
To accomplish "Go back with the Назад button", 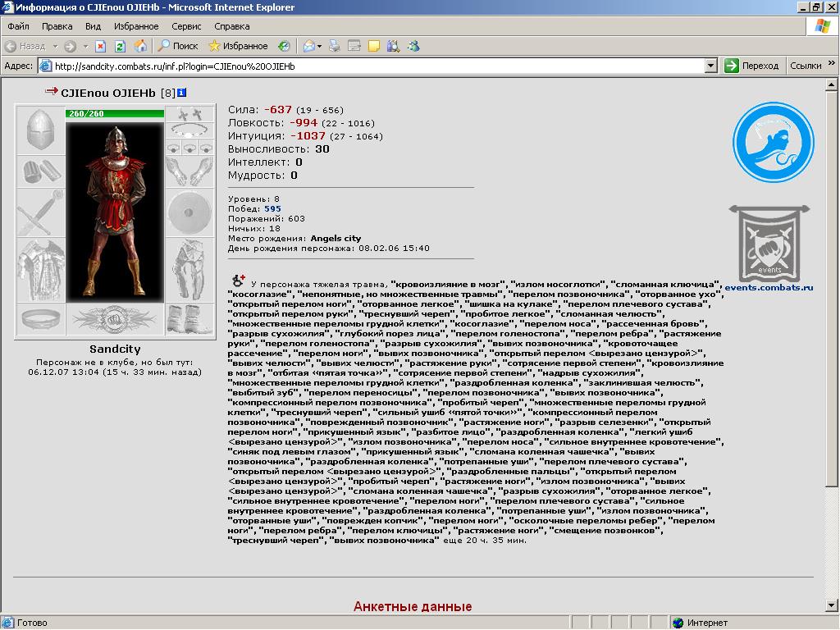I will coord(25,46).
